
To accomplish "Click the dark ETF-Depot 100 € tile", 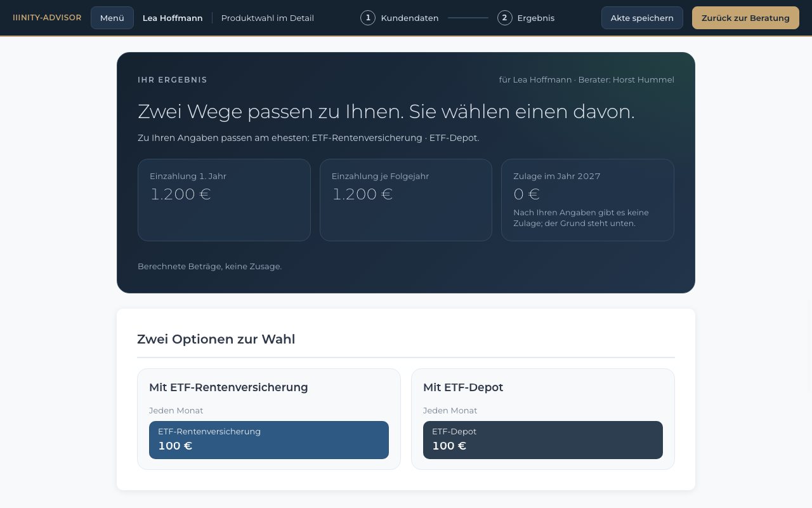I will [543, 439].
